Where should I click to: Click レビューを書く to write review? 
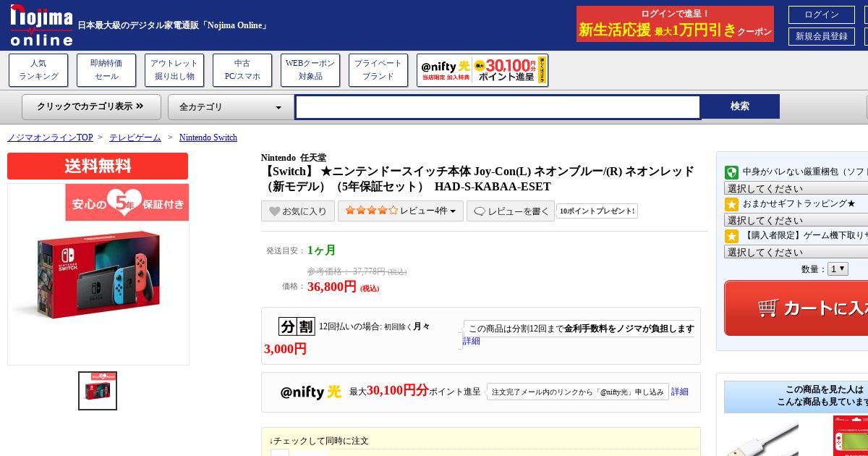511,211
